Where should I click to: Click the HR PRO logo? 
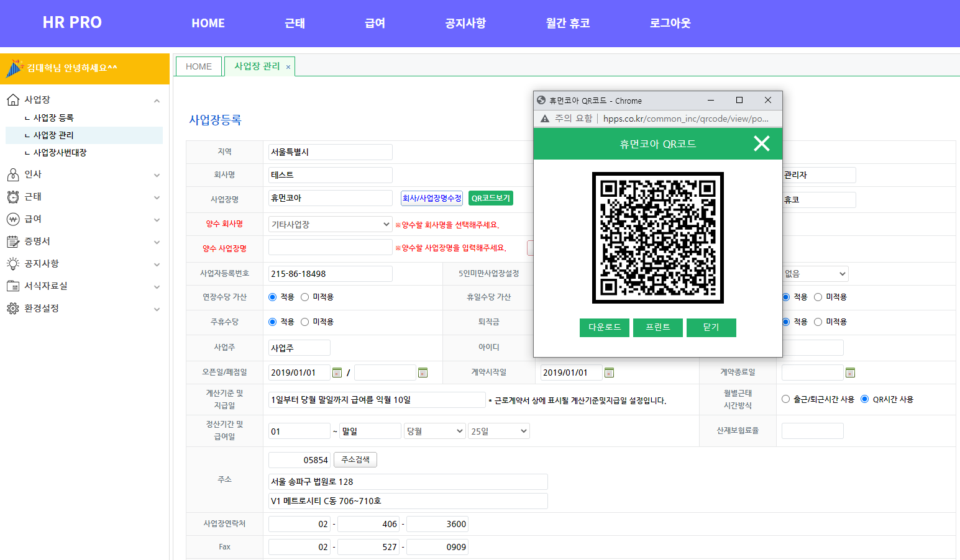coord(72,22)
